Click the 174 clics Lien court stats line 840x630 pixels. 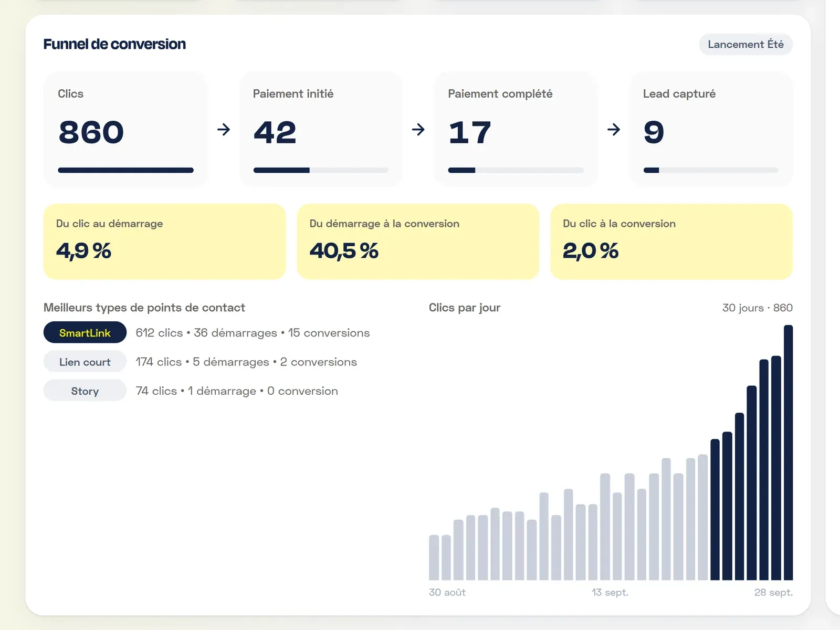point(246,362)
